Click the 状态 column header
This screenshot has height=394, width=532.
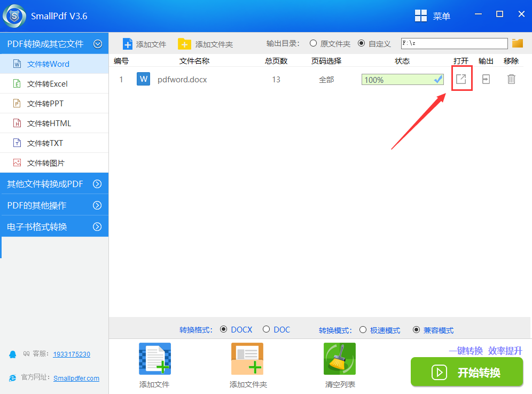402,61
